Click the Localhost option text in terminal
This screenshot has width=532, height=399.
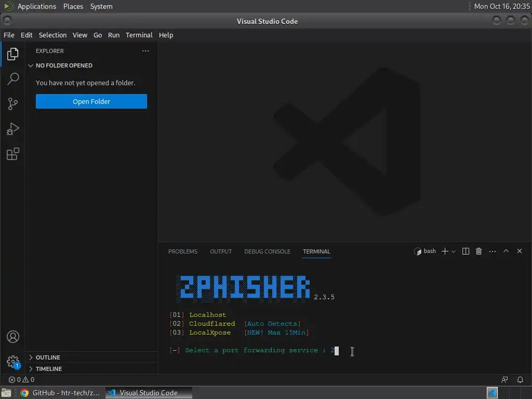208,315
